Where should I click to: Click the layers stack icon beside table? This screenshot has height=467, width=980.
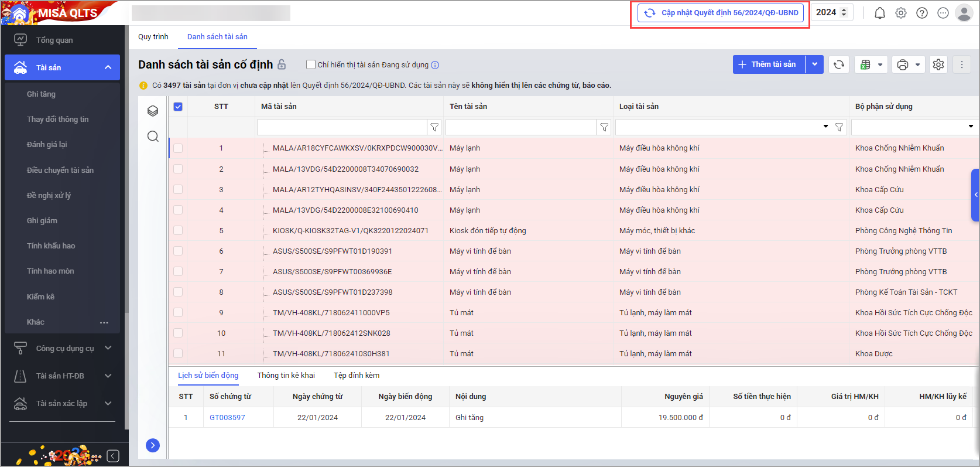pos(153,111)
